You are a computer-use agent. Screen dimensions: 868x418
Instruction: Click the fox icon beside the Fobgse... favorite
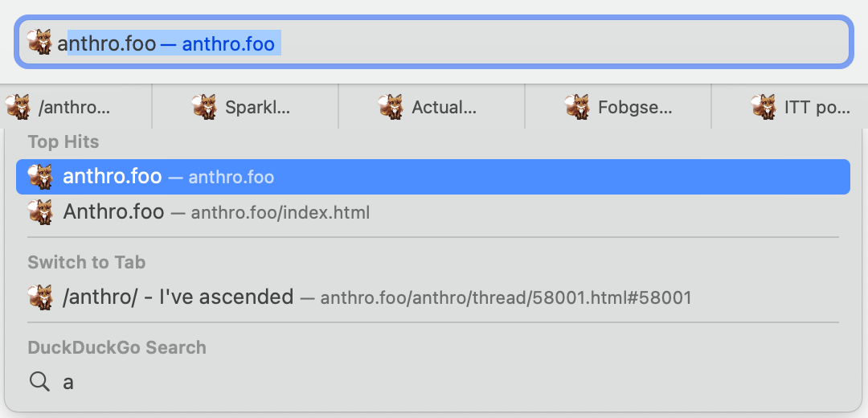pos(577,107)
